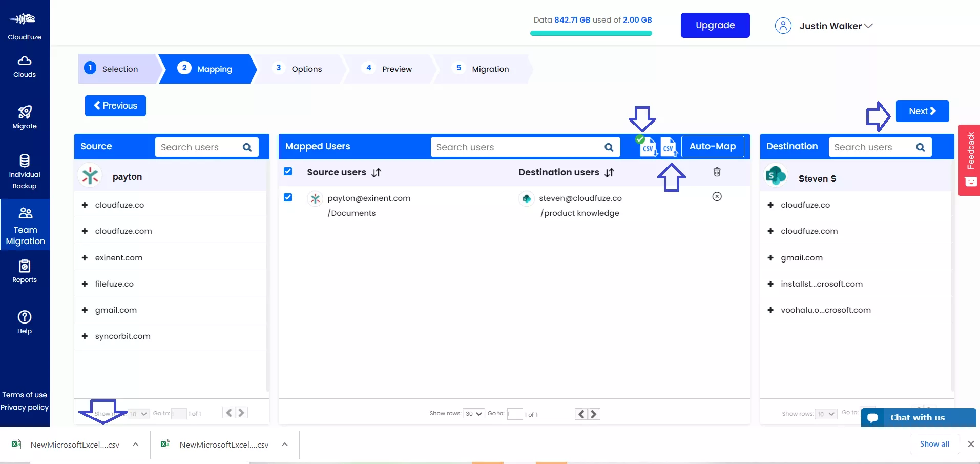Viewport: 980px width, 464px height.
Task: Open first NewMicrosoftExcel csv download options
Action: tap(136, 445)
